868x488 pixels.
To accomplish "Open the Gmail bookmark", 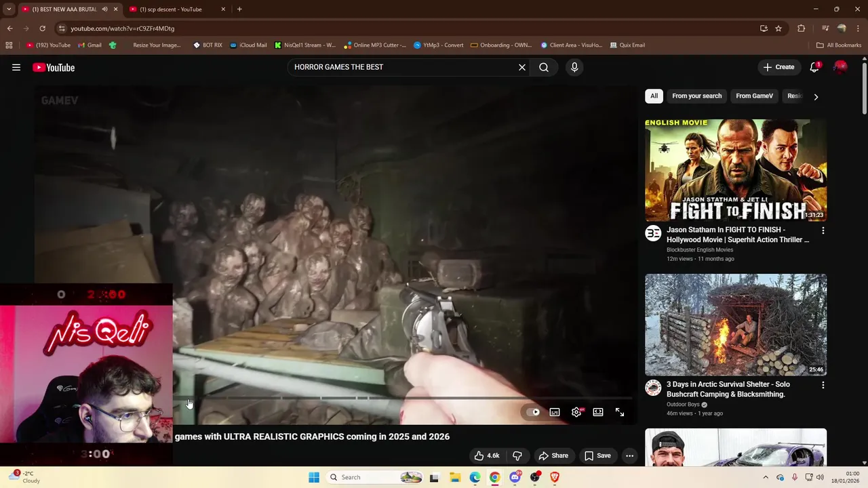I will click(x=90, y=45).
